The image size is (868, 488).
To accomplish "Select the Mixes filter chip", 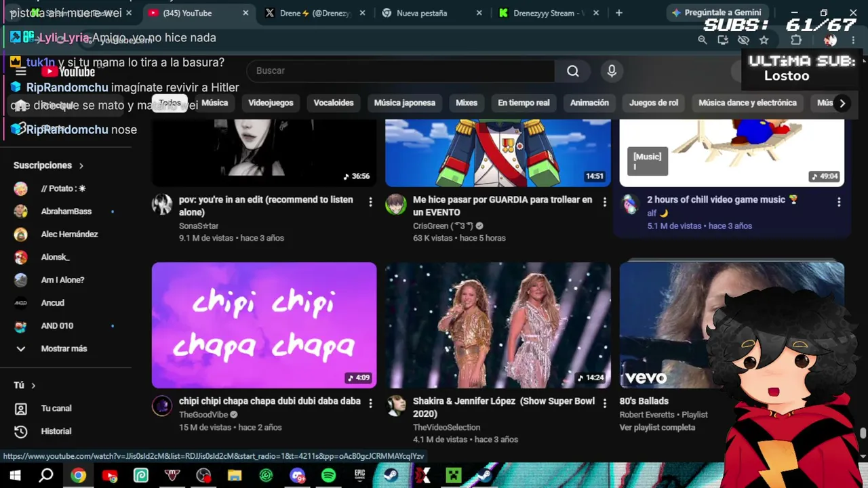I will tap(467, 102).
